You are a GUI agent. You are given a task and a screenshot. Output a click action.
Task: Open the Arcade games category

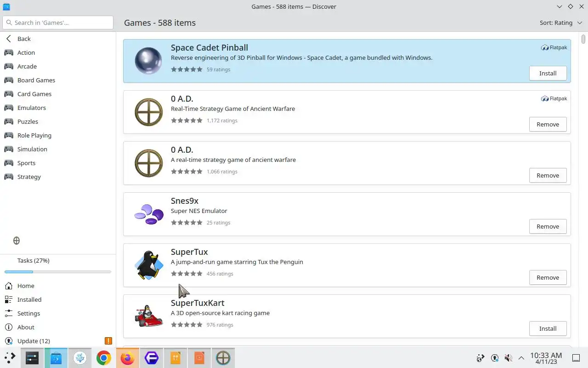click(58, 66)
